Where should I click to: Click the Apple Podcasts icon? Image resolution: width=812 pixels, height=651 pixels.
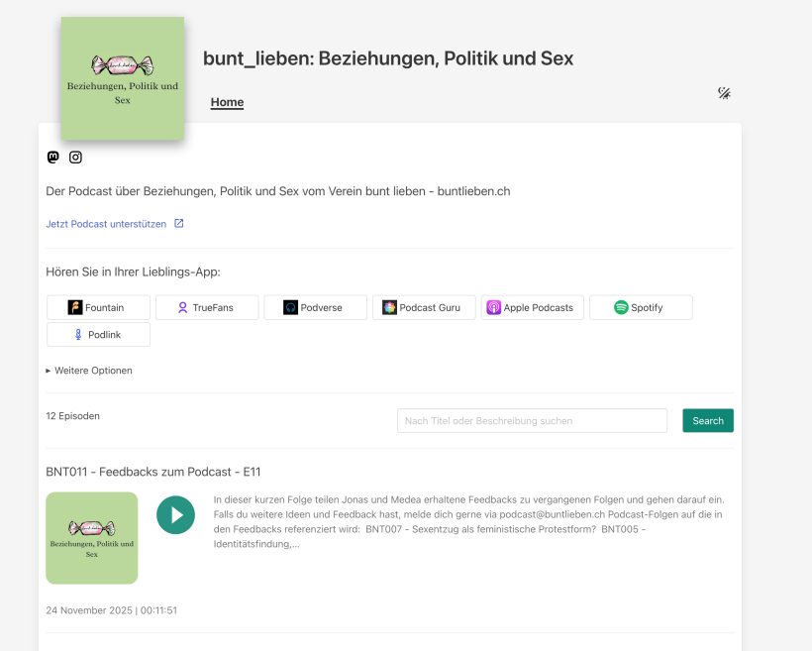493,307
